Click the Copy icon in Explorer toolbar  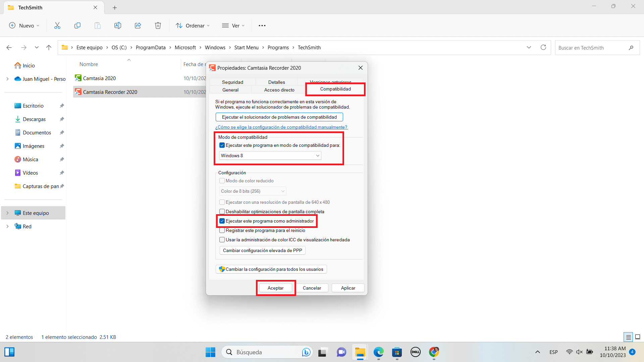click(77, 25)
